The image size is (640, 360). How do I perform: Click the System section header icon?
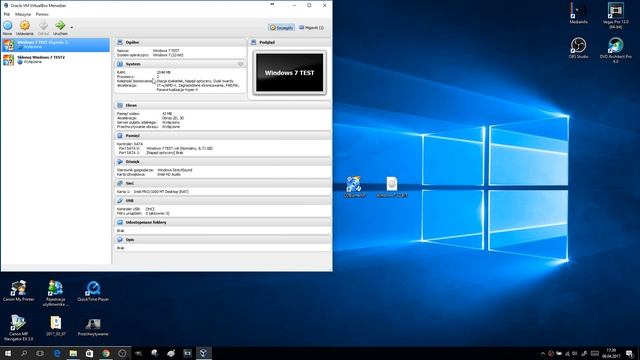pyautogui.click(x=120, y=64)
